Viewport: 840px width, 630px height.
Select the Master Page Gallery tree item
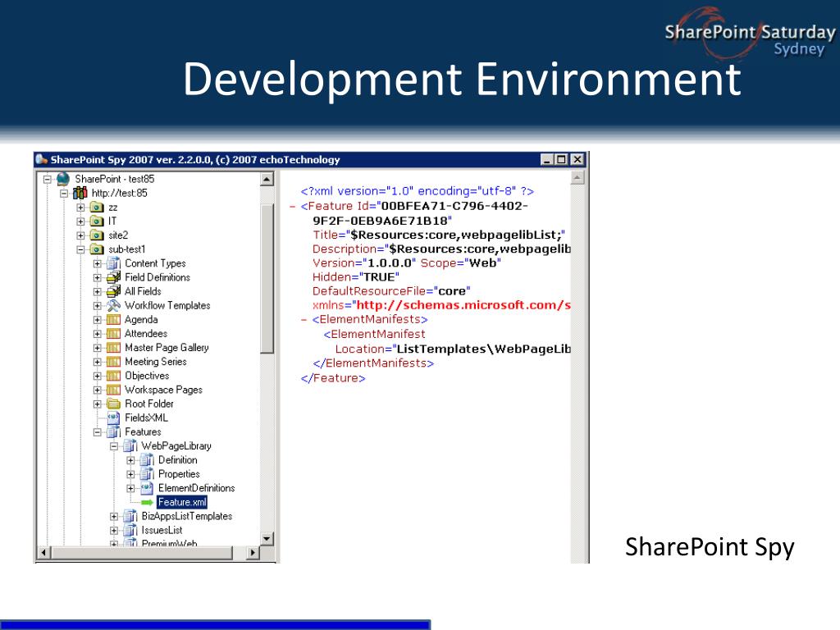[167, 348]
